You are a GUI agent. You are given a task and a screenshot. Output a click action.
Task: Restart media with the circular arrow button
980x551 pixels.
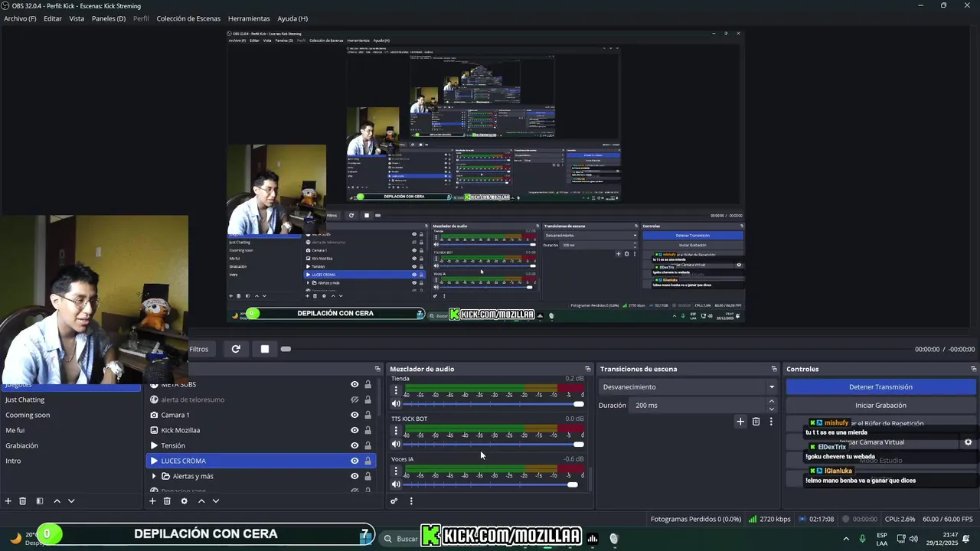[x=236, y=349]
